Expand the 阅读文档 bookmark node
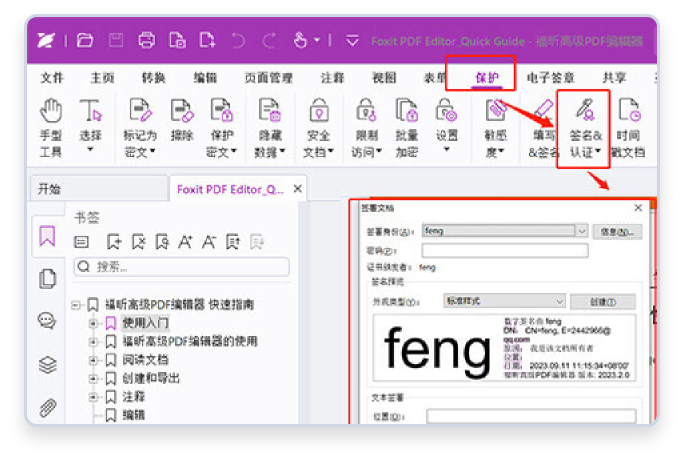The image size is (684, 461). pyautogui.click(x=92, y=360)
